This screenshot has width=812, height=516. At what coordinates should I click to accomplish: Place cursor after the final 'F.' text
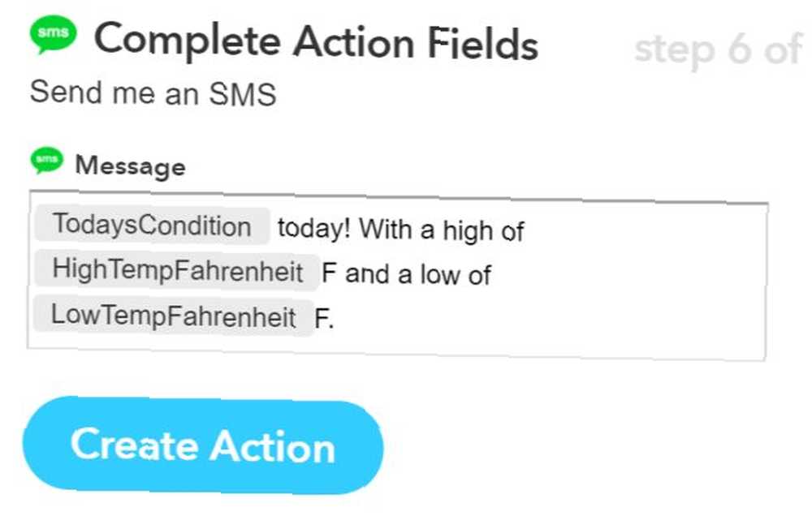(x=335, y=319)
